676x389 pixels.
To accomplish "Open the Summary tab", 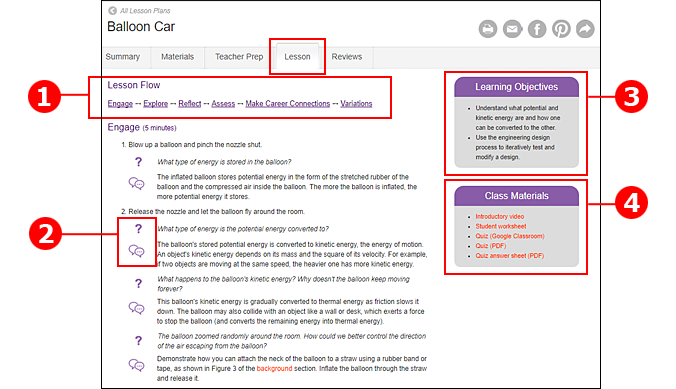I will [x=123, y=56].
